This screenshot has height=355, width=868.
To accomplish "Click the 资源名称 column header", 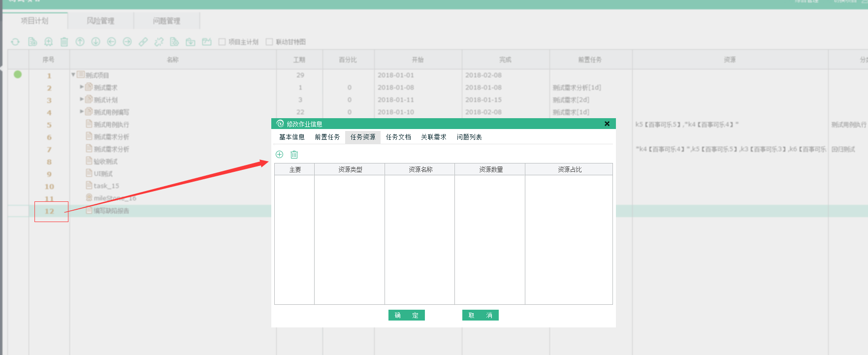I will 420,169.
